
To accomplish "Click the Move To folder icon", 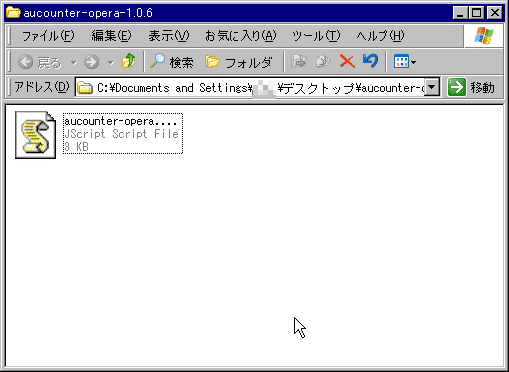I will pyautogui.click(x=298, y=62).
